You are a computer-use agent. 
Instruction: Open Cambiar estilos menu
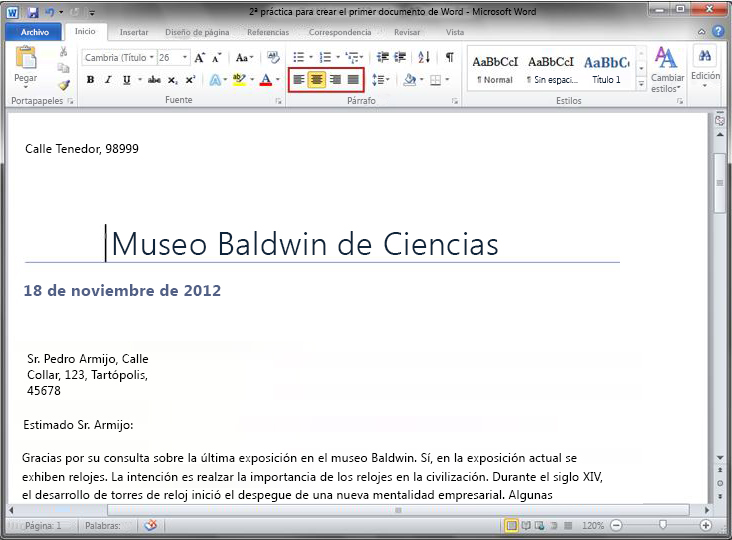tap(667, 69)
